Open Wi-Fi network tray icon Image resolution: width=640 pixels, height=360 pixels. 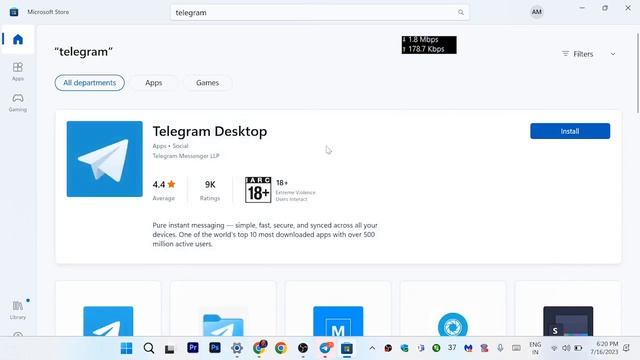click(554, 348)
